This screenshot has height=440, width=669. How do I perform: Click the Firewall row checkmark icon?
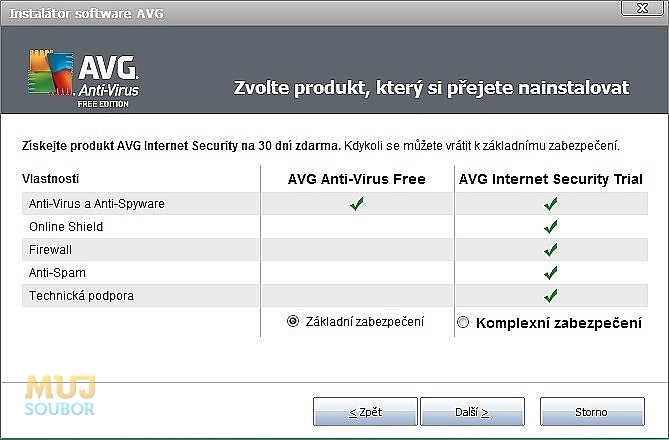[551, 249]
